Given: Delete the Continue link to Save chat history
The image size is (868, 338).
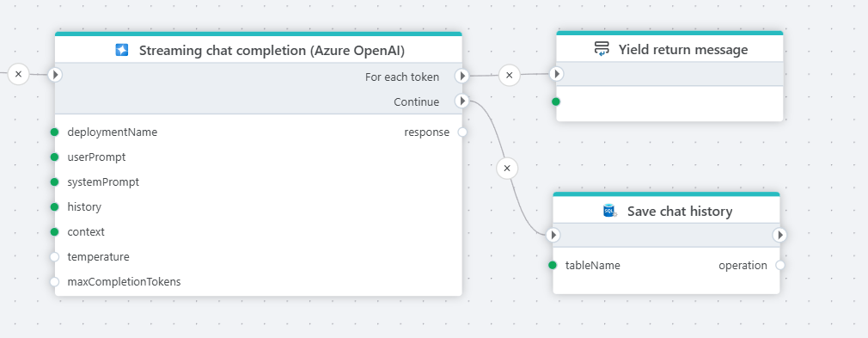Looking at the screenshot, I should pyautogui.click(x=507, y=168).
